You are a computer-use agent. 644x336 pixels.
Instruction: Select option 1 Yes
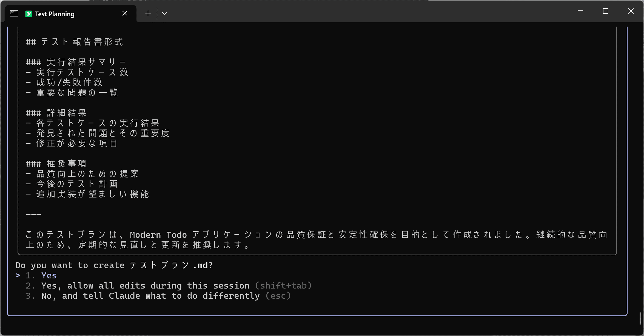coord(49,275)
